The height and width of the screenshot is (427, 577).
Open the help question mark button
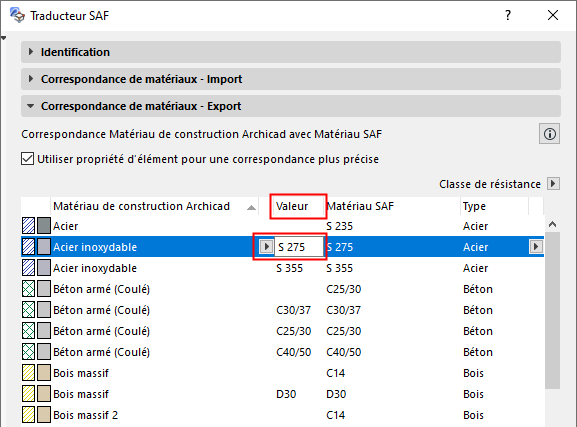[508, 15]
